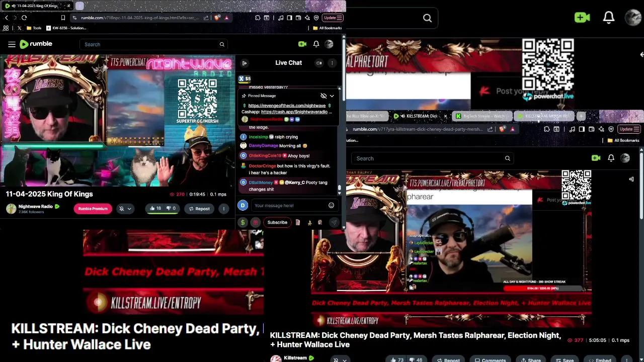
Task: Open the Extensions puzzle icon in the King Of Kings window
Action: tap(258, 18)
